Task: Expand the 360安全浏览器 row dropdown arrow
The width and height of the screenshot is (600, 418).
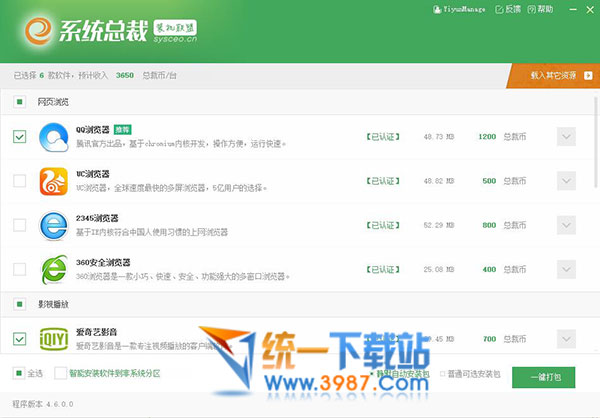Action: tap(566, 269)
